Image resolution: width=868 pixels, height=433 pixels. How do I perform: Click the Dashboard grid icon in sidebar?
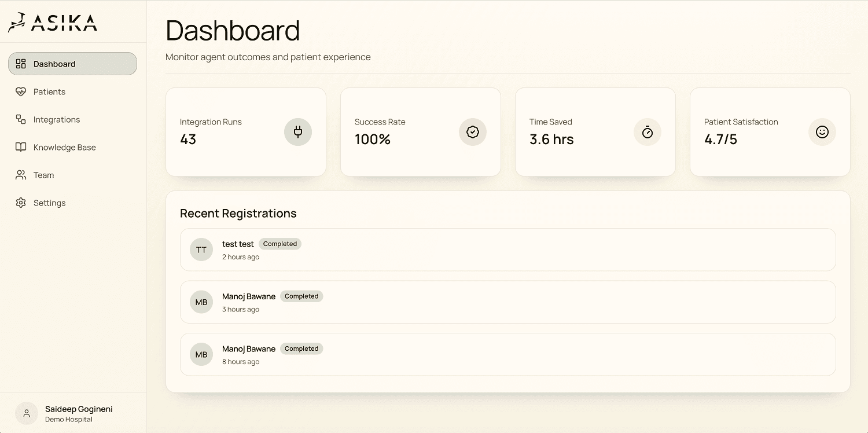coord(21,64)
